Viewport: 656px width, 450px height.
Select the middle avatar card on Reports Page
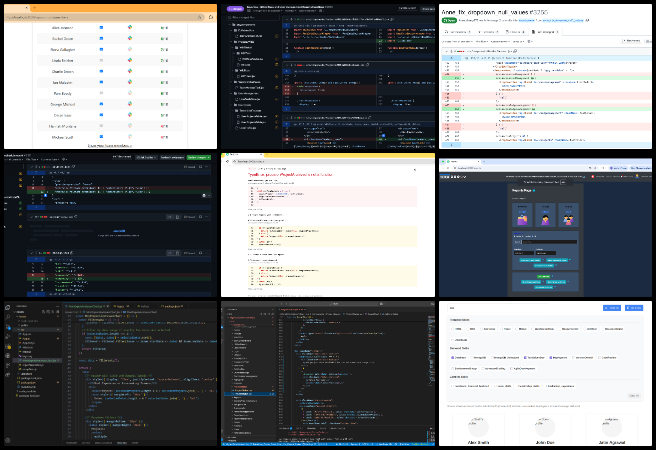click(545, 215)
